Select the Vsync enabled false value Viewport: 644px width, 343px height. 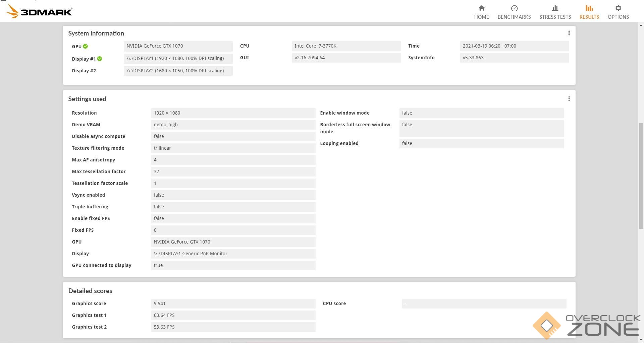click(x=233, y=195)
